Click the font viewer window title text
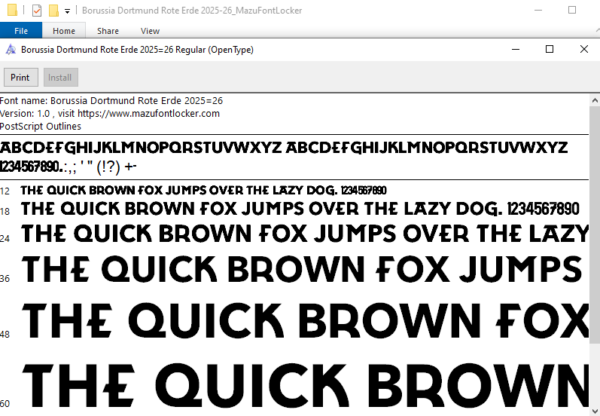The height and width of the screenshot is (416, 600). [x=137, y=50]
